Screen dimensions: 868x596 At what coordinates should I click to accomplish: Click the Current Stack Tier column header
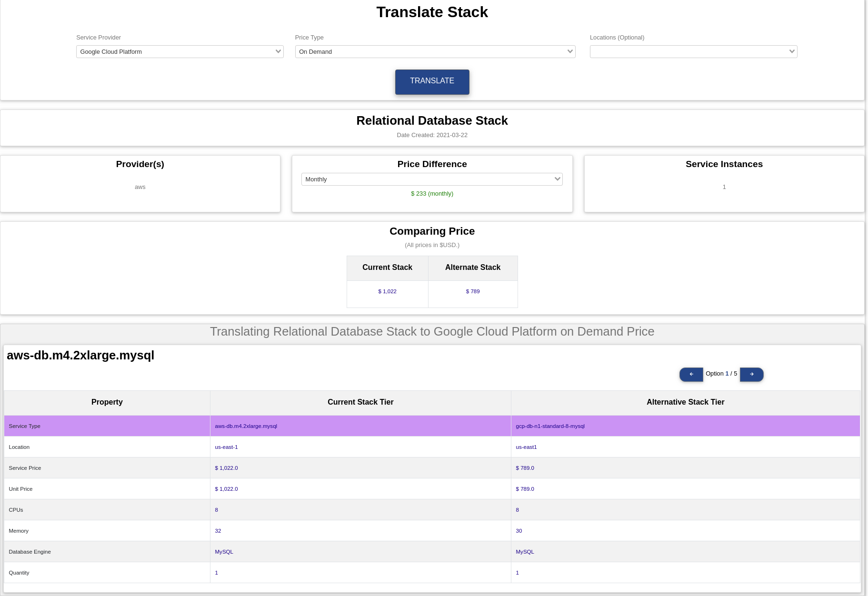[360, 402]
